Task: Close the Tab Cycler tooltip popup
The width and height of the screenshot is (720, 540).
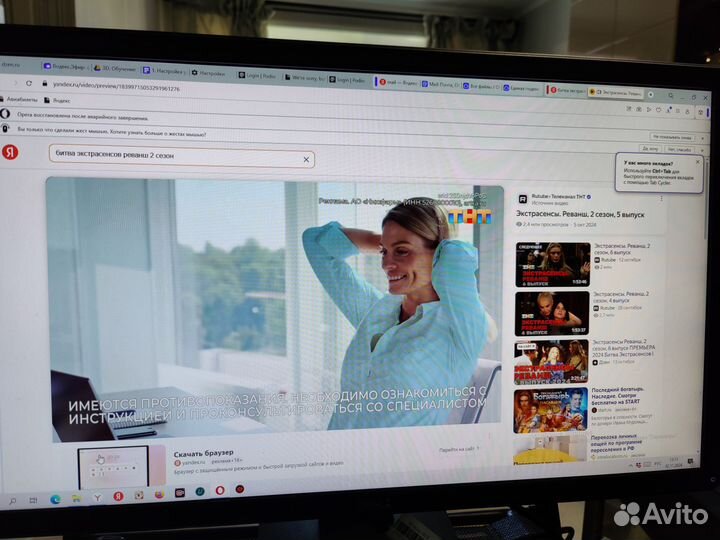Action: point(697,161)
